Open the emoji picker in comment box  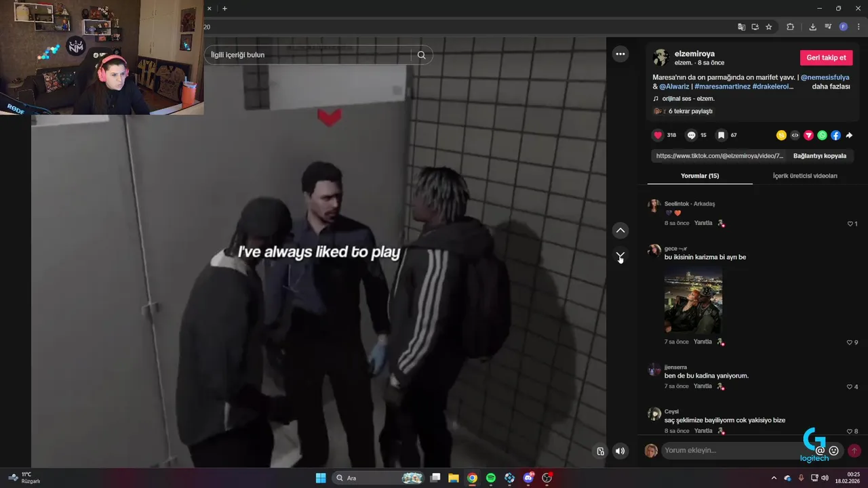click(834, 451)
